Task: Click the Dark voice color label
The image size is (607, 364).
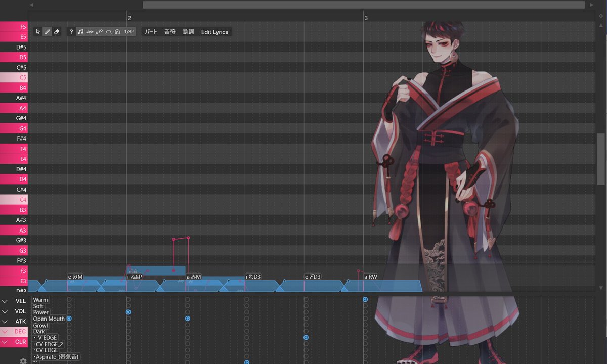Action: [39, 331]
